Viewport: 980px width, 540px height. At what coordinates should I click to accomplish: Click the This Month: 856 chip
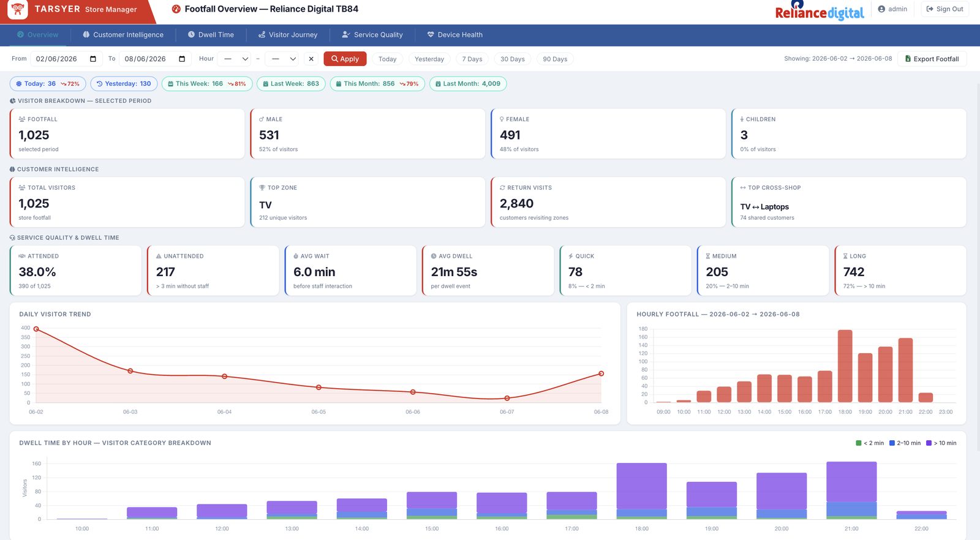point(377,84)
